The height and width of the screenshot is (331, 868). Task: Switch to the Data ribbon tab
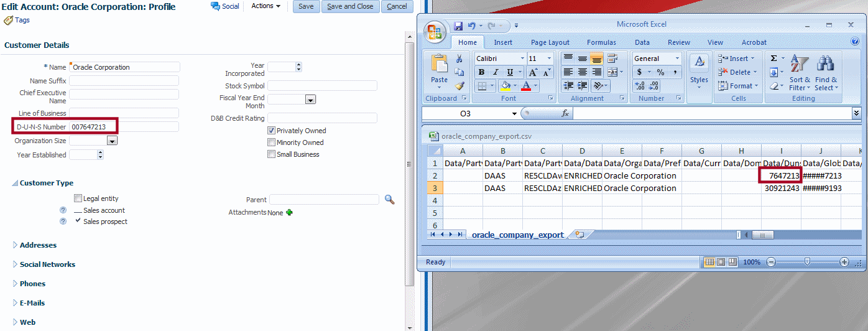pos(642,42)
